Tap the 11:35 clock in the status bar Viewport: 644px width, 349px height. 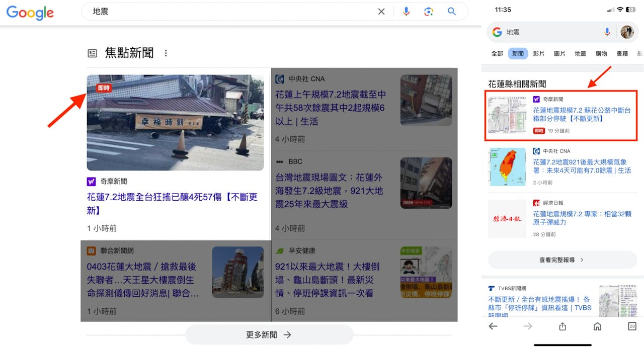503,10
